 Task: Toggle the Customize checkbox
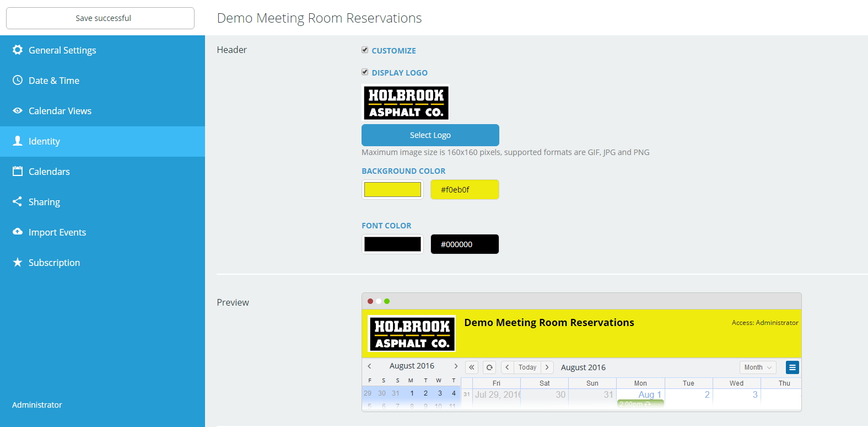pos(365,50)
